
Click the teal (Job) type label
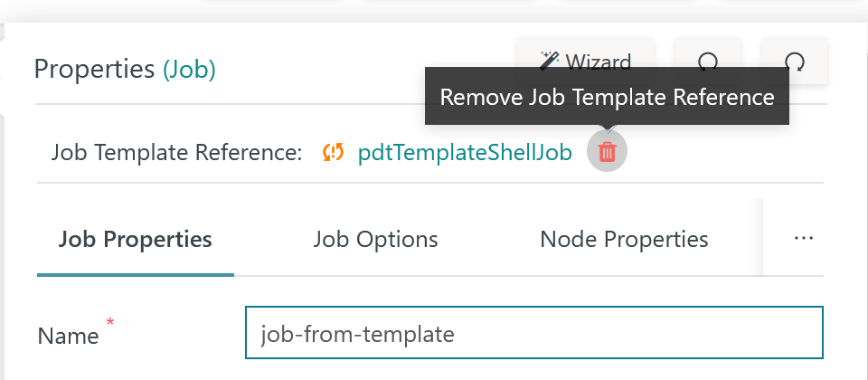pyautogui.click(x=189, y=70)
